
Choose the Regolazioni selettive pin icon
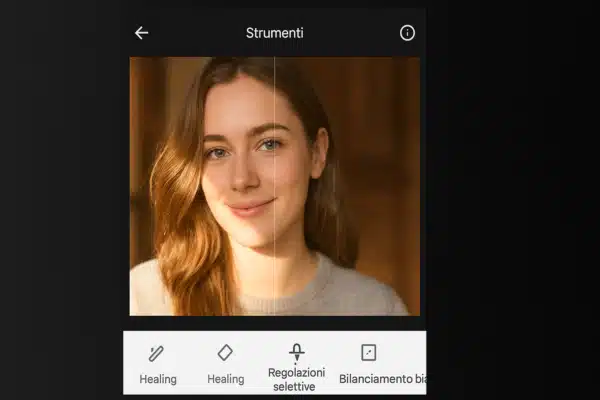click(296, 352)
